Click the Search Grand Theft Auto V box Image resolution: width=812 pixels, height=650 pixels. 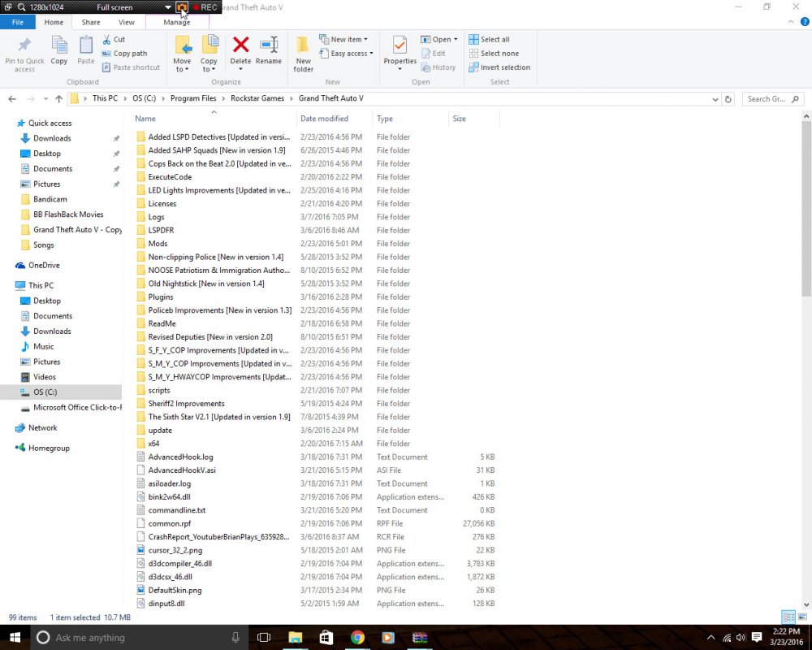773,99
